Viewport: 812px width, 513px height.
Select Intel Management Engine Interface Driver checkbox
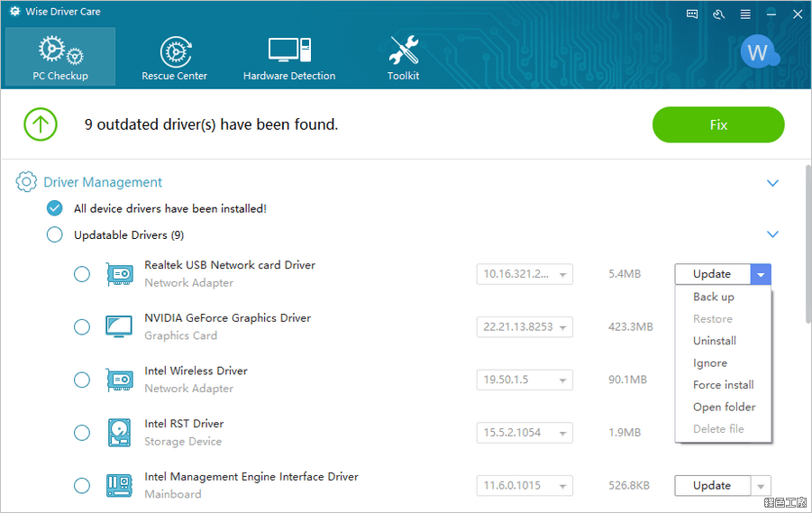pos(82,486)
